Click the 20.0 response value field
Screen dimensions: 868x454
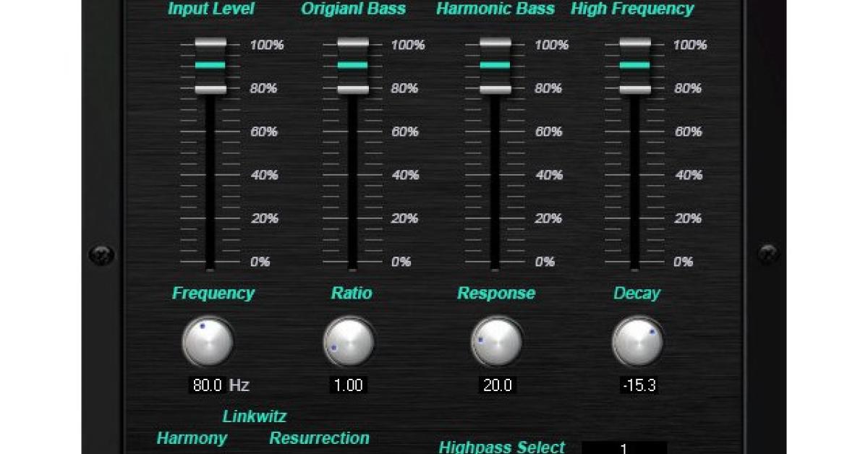[x=497, y=385]
